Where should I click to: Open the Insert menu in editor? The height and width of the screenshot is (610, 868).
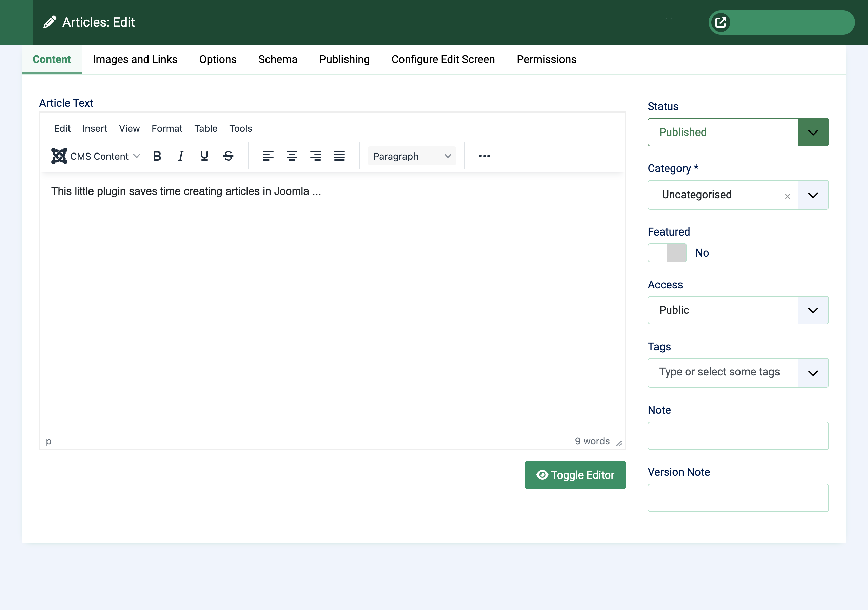(x=95, y=128)
